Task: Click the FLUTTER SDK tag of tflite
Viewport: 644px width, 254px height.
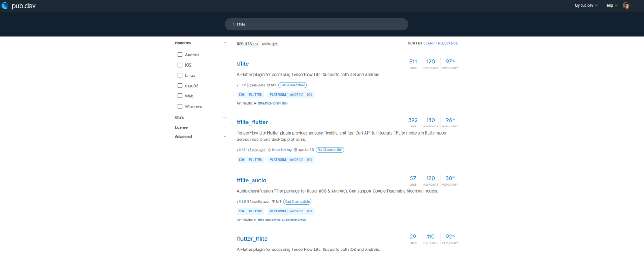Action: [256, 95]
